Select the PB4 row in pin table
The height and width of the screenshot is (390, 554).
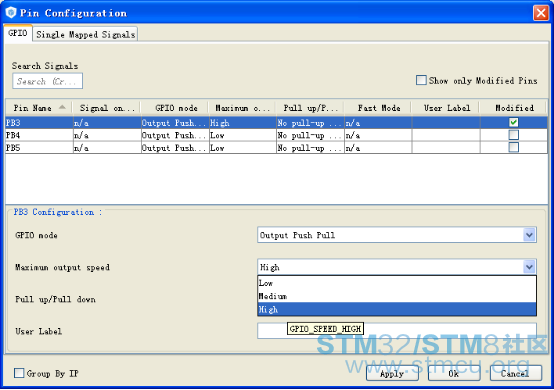pos(276,135)
